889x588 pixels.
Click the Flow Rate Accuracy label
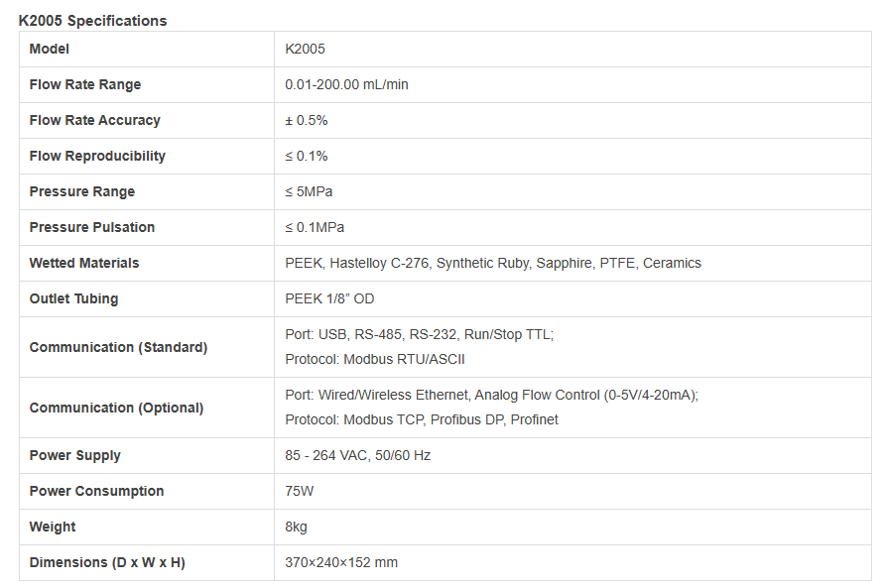tap(94, 120)
